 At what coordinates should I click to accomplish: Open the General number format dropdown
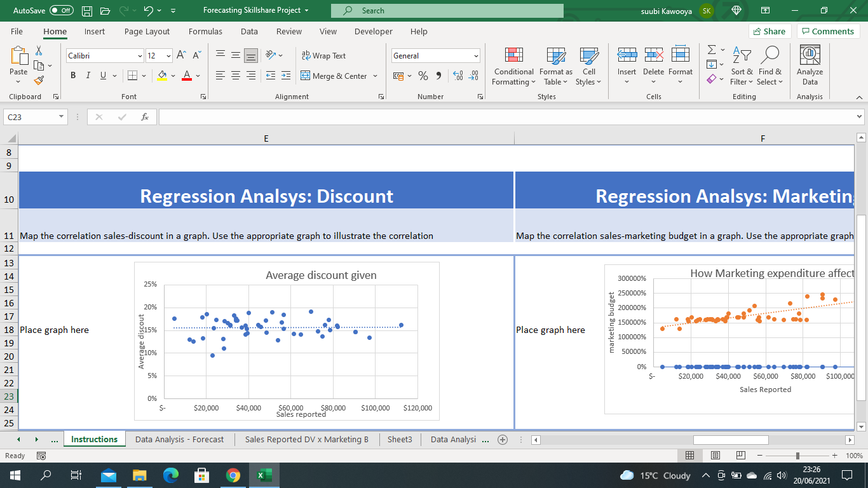pos(475,56)
